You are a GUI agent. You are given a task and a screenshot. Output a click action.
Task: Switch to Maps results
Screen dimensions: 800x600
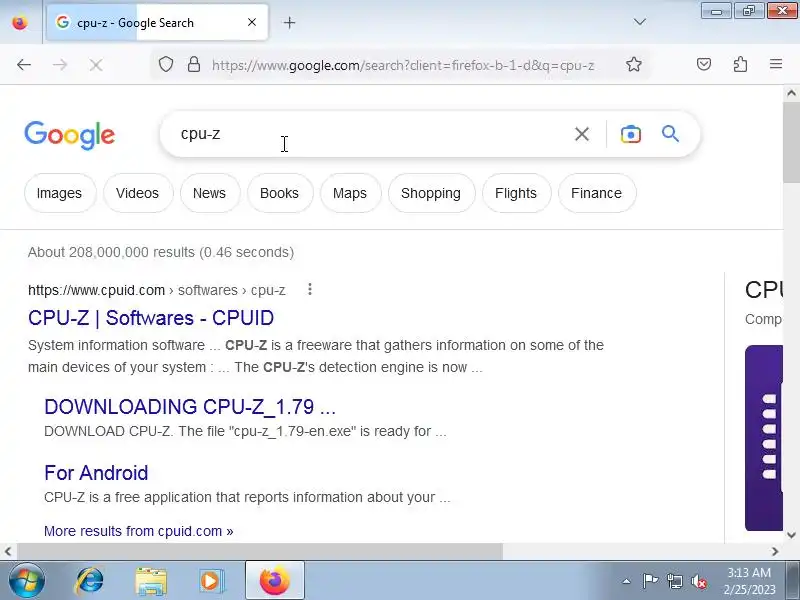[x=350, y=193]
